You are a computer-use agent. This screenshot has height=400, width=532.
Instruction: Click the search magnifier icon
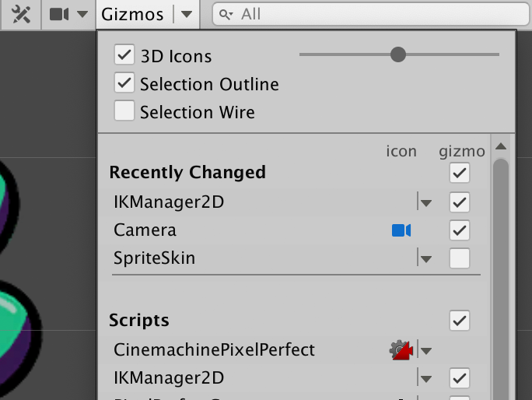pyautogui.click(x=225, y=14)
